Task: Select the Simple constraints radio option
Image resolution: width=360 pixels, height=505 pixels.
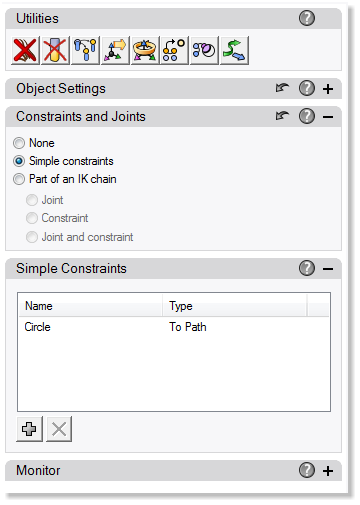Action: tap(19, 161)
